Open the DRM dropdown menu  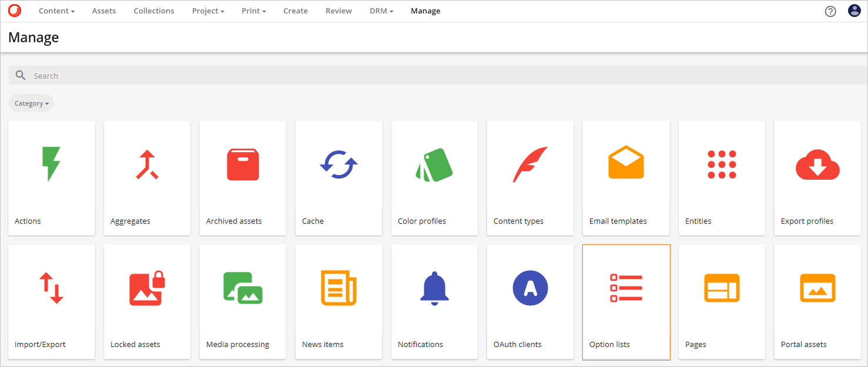[381, 11]
